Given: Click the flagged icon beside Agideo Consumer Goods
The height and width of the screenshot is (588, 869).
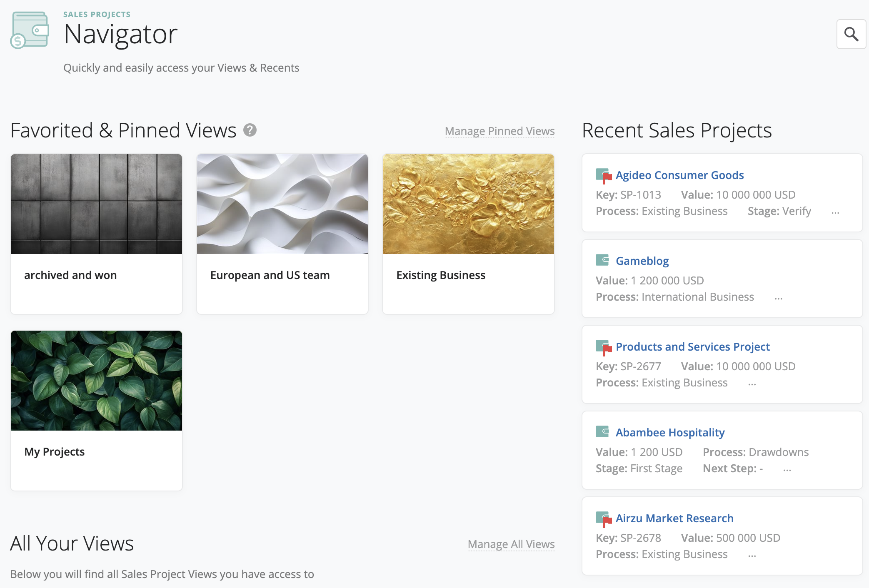Looking at the screenshot, I should point(603,175).
